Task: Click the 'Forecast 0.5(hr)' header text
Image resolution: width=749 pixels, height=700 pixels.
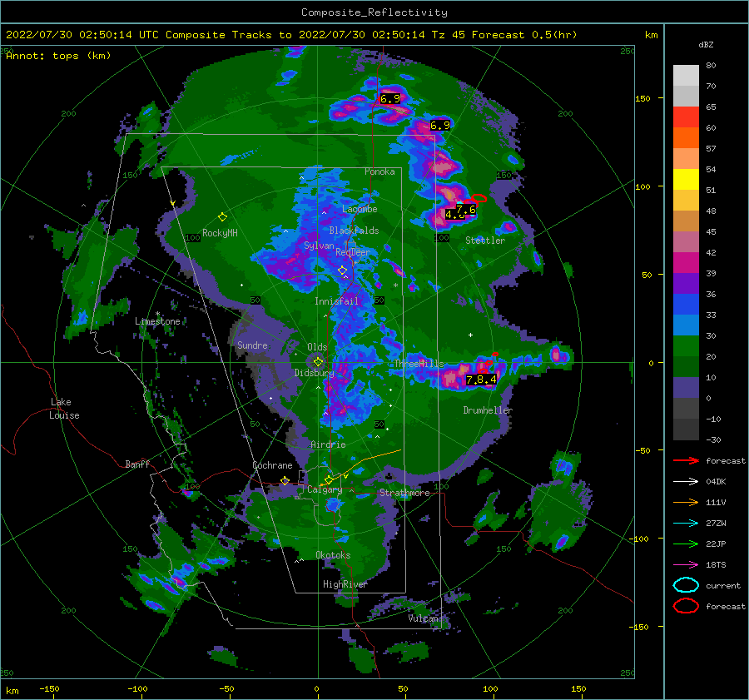Action: 524,35
